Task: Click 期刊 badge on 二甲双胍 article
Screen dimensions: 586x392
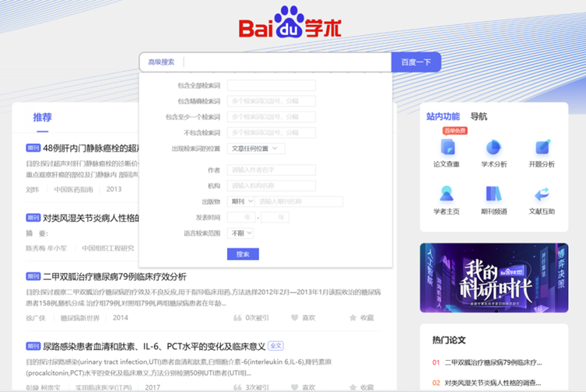Action: pos(33,277)
